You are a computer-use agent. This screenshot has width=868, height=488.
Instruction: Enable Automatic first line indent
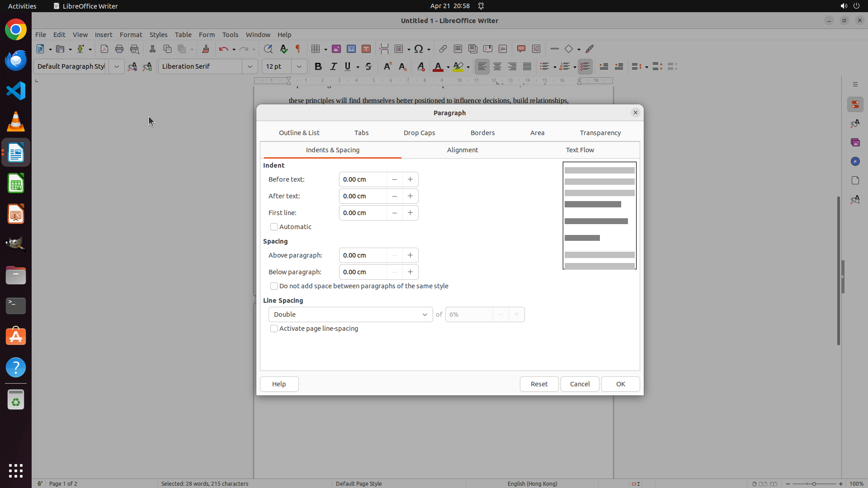click(274, 227)
